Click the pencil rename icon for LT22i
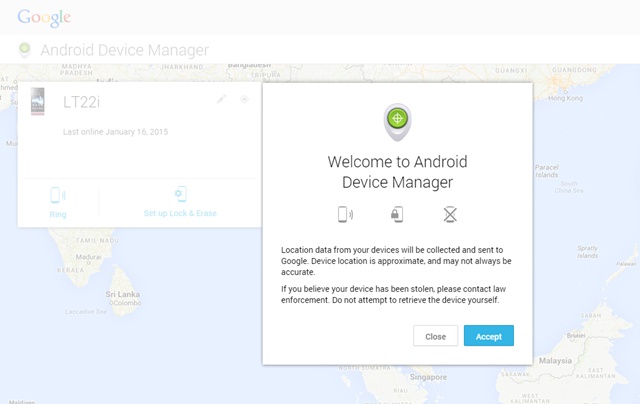Screen dimensions: 640x404 [221, 99]
